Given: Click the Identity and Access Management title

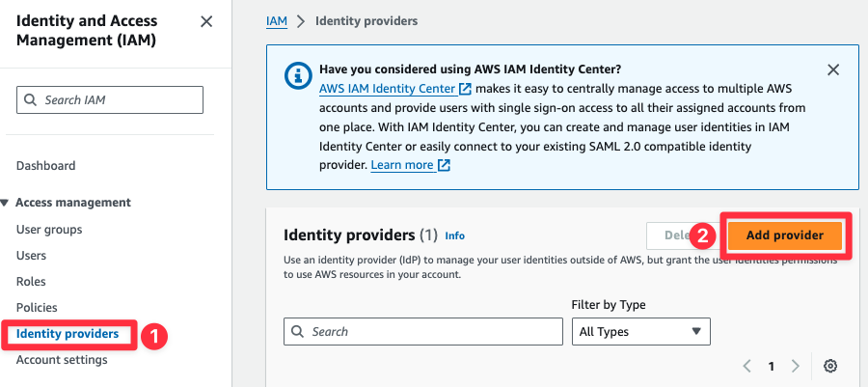Looking at the screenshot, I should 87,31.
